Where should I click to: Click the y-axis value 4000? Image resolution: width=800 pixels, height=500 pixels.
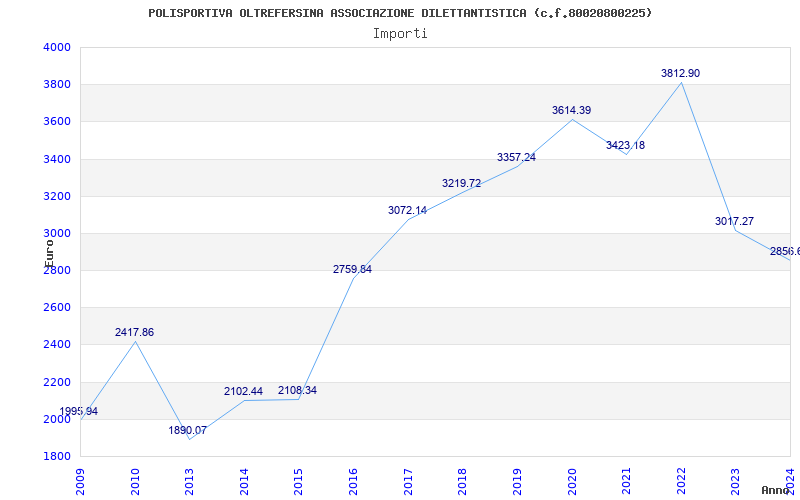coord(57,47)
